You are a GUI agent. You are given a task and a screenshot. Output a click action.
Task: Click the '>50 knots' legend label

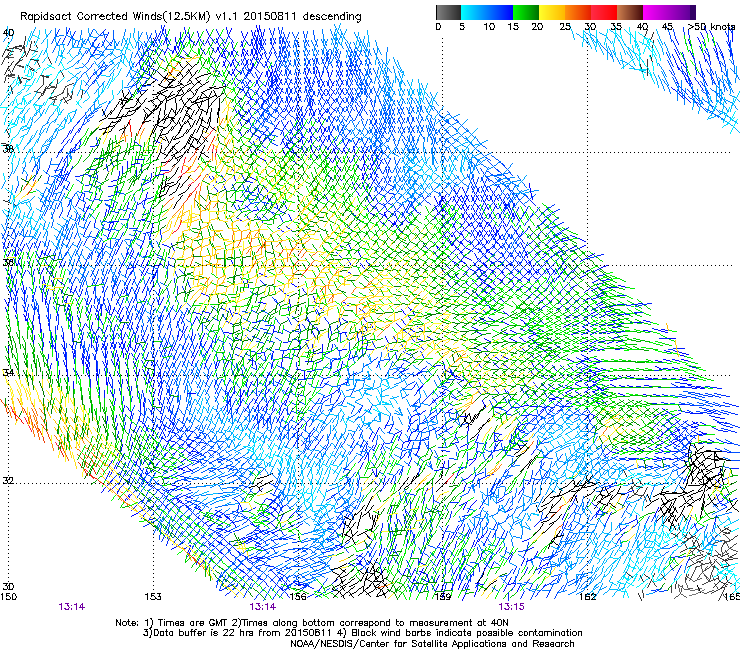pyautogui.click(x=712, y=27)
